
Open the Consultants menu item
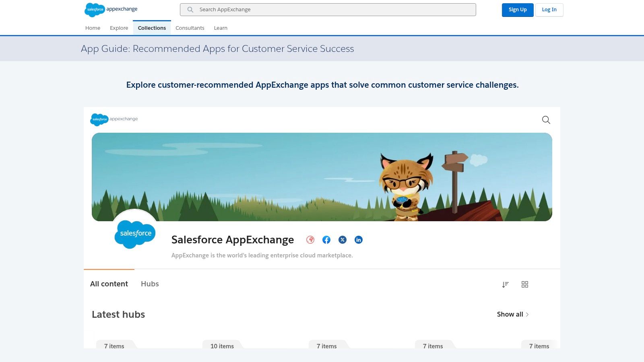click(190, 28)
